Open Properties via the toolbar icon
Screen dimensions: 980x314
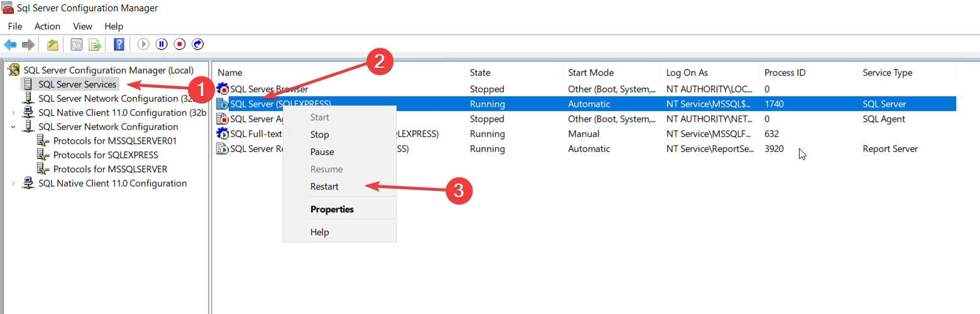[x=77, y=45]
